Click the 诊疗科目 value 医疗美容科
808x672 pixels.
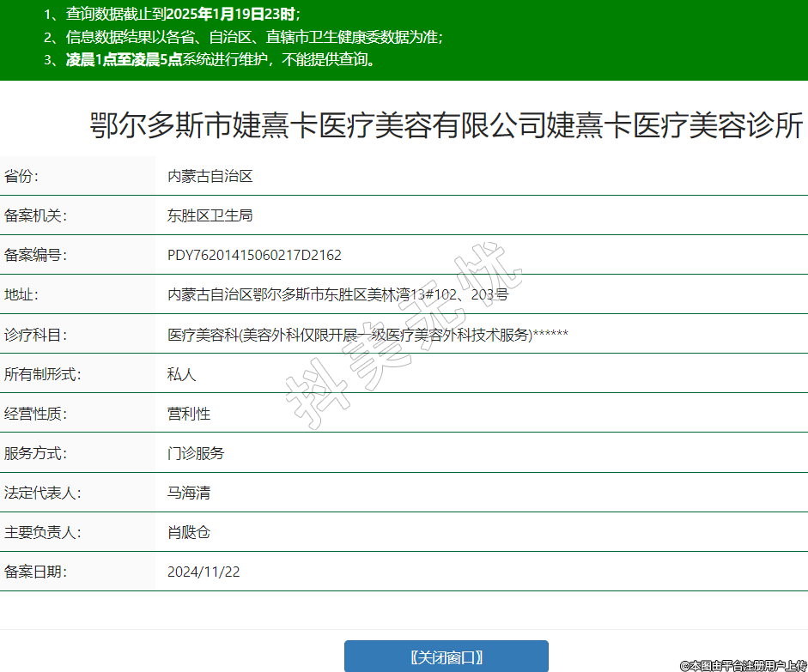click(x=368, y=335)
